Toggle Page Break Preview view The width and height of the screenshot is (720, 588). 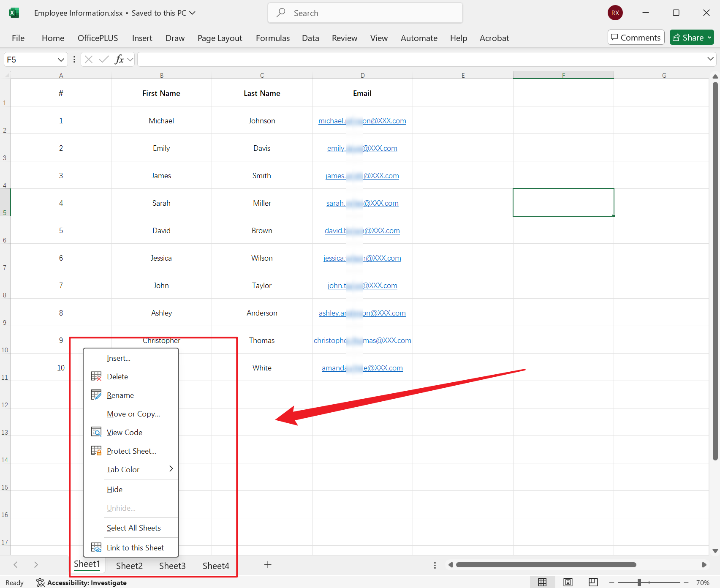coord(593,582)
